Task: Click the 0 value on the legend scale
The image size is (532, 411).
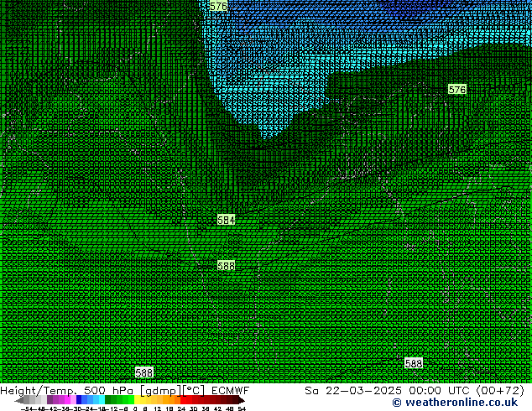Action: 135,408
